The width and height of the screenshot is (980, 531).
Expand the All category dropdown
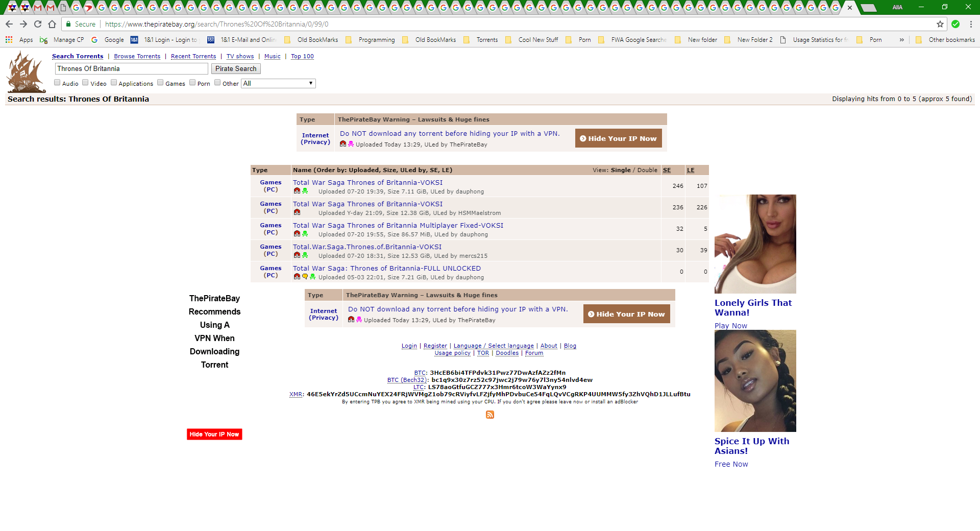coord(278,83)
